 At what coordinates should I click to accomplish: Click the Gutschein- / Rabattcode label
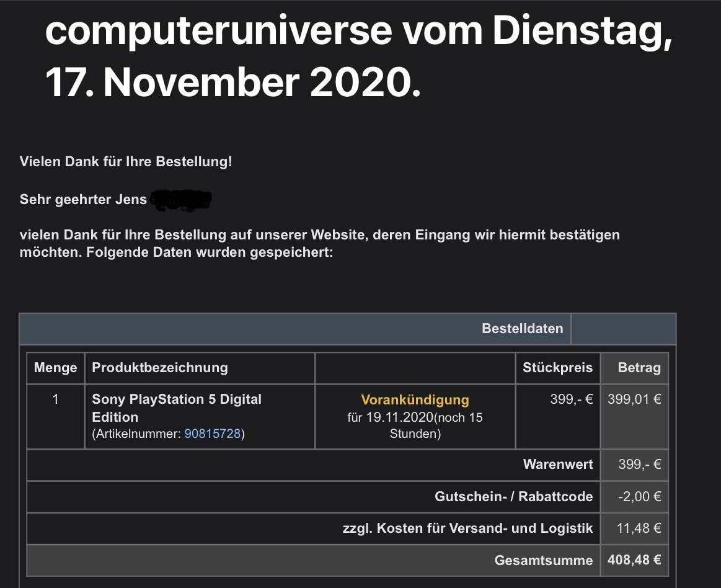point(513,496)
